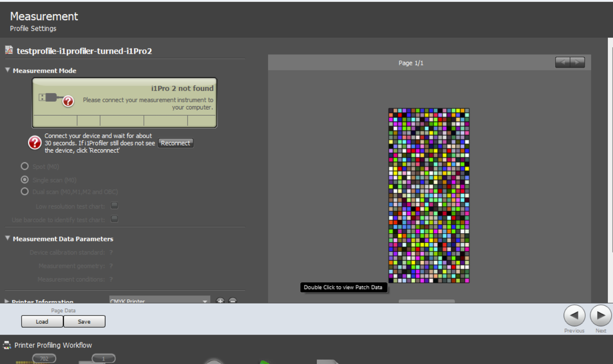The width and height of the screenshot is (613, 364).
Task: Open the CMYK Printer dropdown
Action: (159, 300)
